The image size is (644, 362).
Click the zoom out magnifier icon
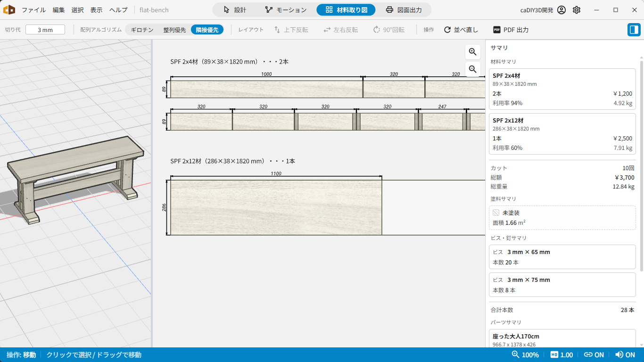point(473,69)
